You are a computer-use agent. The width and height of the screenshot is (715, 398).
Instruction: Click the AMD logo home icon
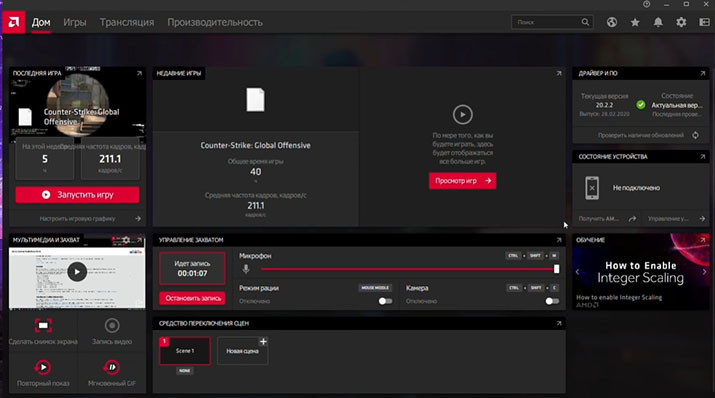(x=14, y=22)
